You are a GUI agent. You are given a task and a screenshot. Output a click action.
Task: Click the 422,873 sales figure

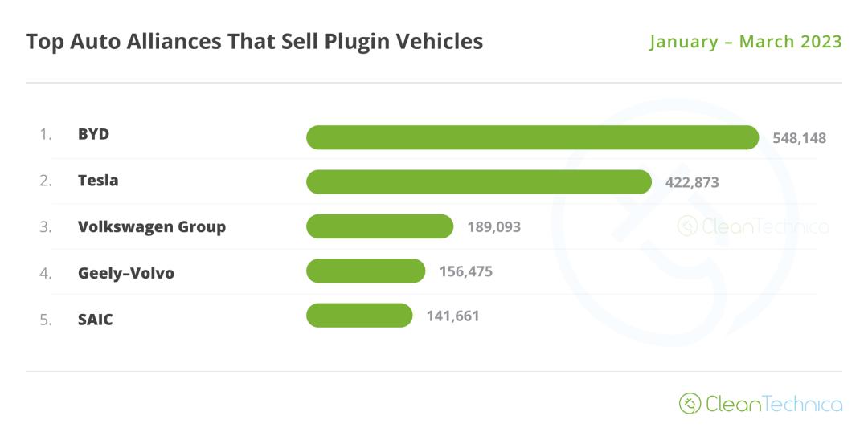692,182
